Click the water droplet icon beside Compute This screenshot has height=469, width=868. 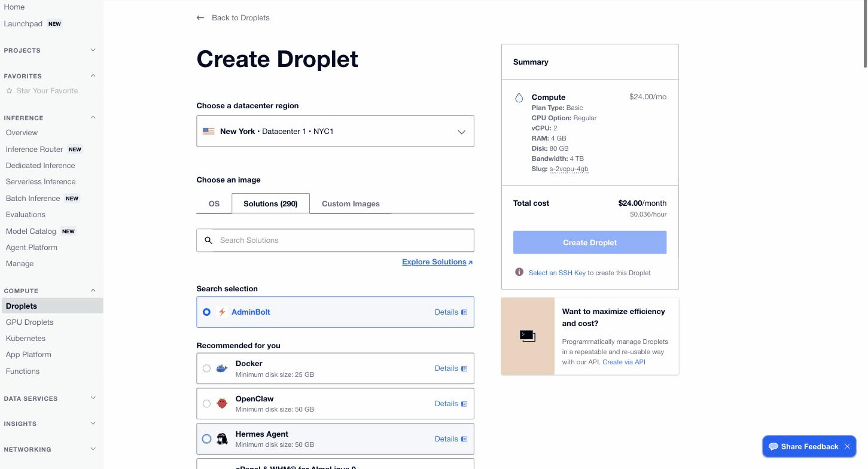pos(519,98)
